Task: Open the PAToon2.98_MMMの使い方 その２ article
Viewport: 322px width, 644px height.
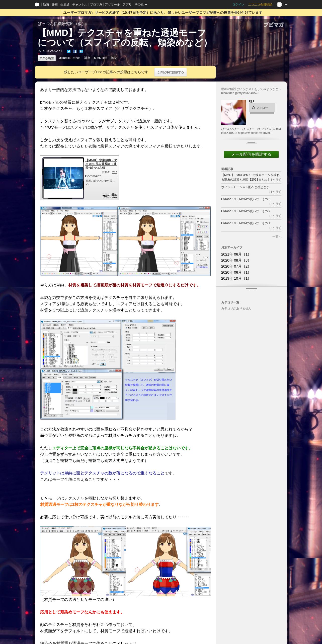Action: [246, 211]
